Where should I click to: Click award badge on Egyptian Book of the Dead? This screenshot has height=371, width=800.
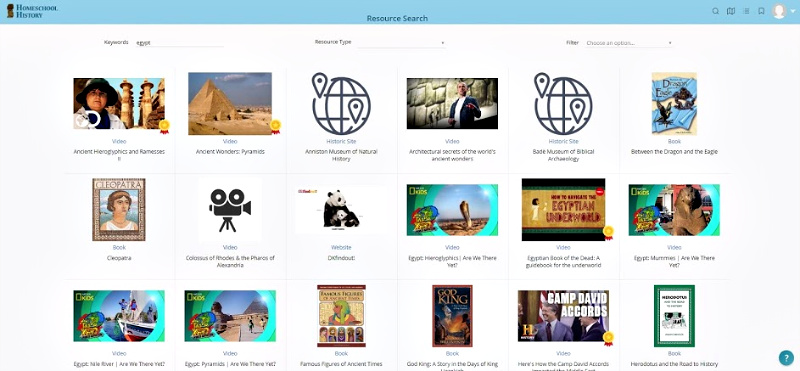click(608, 232)
